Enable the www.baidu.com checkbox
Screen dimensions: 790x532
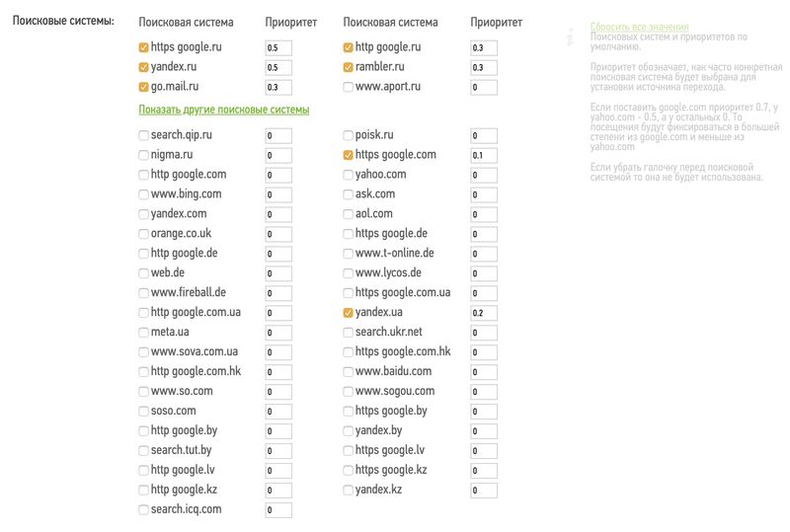tap(349, 372)
